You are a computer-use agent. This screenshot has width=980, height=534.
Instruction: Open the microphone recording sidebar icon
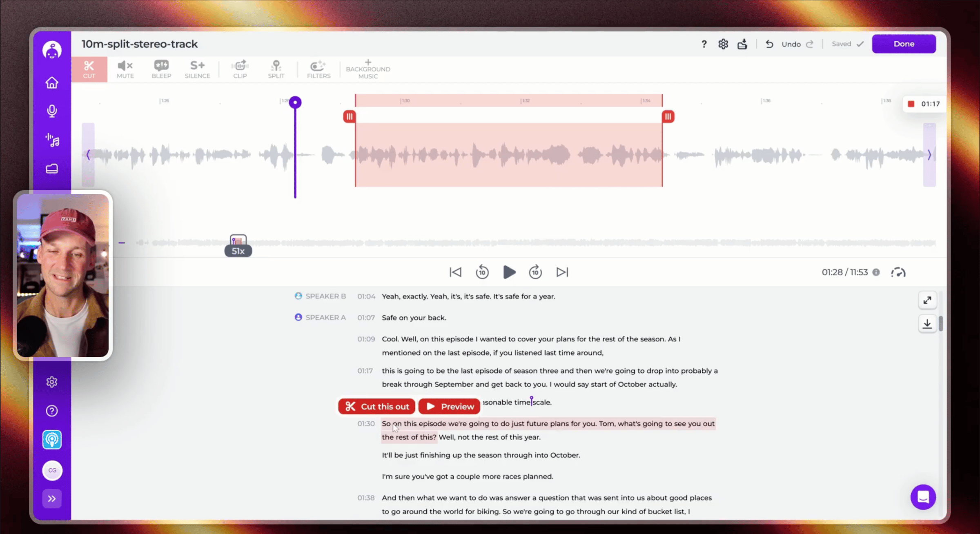pos(52,111)
